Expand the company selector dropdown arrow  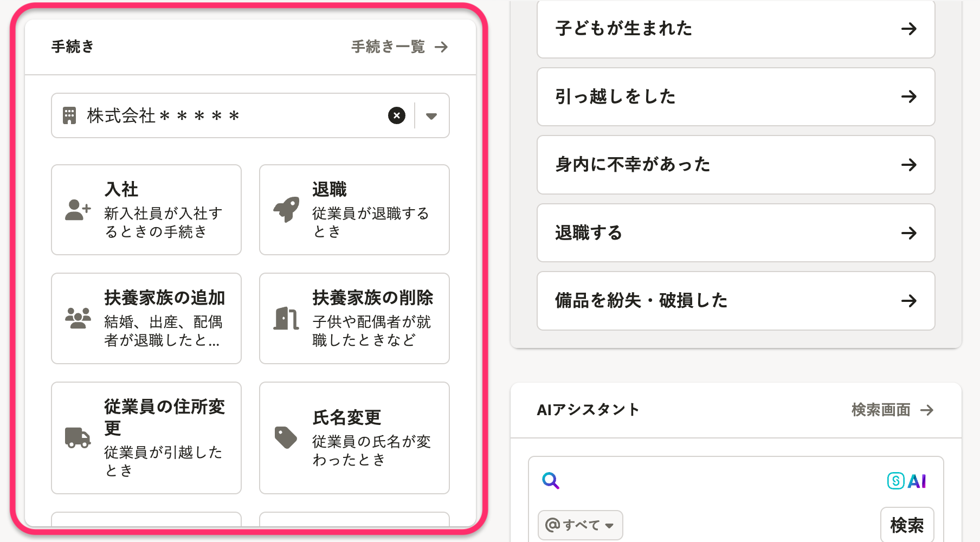[x=431, y=116]
